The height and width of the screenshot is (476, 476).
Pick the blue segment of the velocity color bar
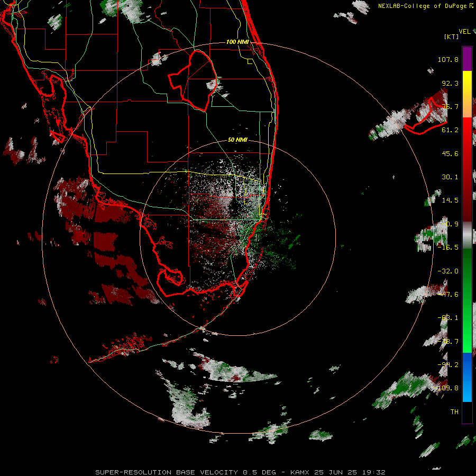point(467,377)
